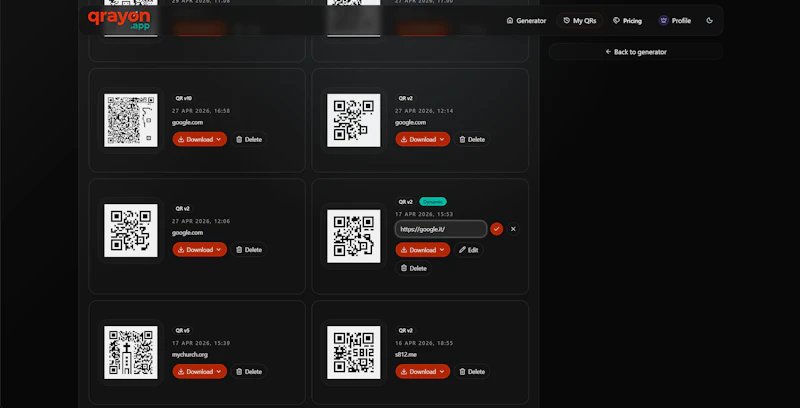This screenshot has width=800, height=408.
Task: Open the mychurch.org QR thumbnail
Action: coord(131,352)
